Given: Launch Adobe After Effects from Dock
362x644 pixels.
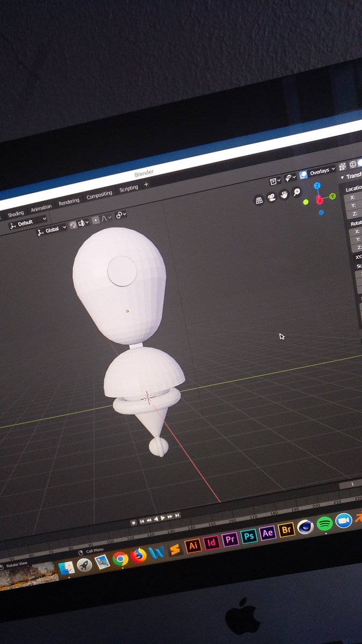Looking at the screenshot, I should tap(268, 533).
